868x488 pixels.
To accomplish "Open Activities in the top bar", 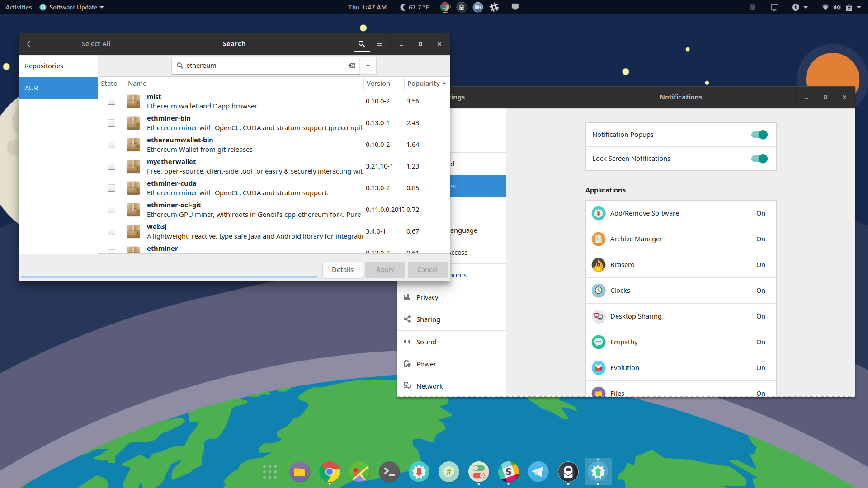I will tap(18, 7).
